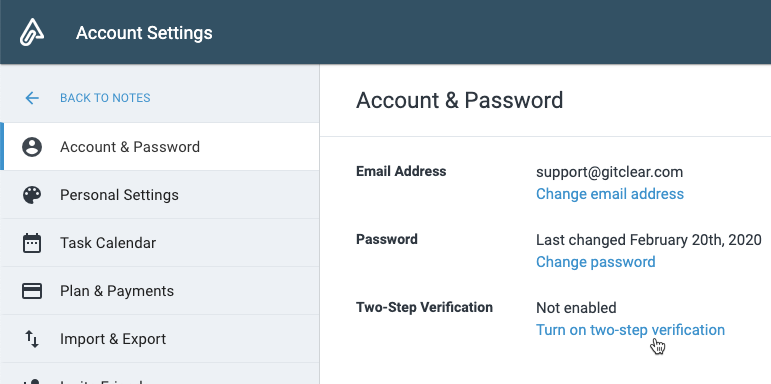Click the Account Settings header title

144,33
